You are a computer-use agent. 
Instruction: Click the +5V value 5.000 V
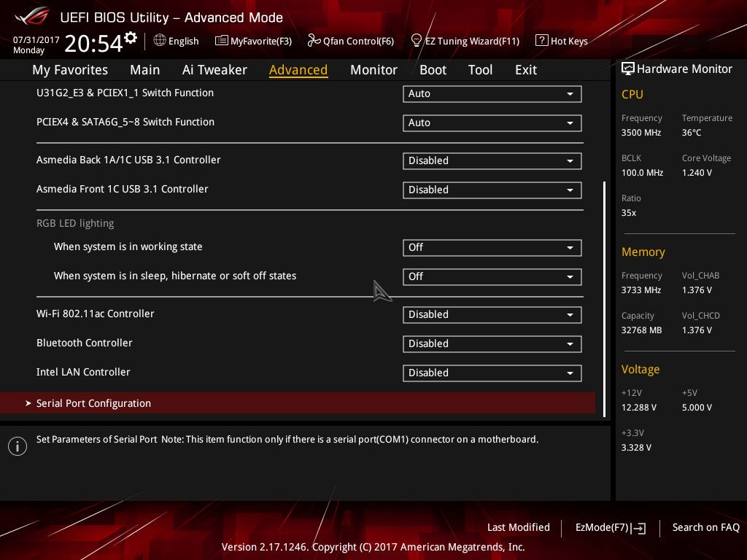[697, 407]
